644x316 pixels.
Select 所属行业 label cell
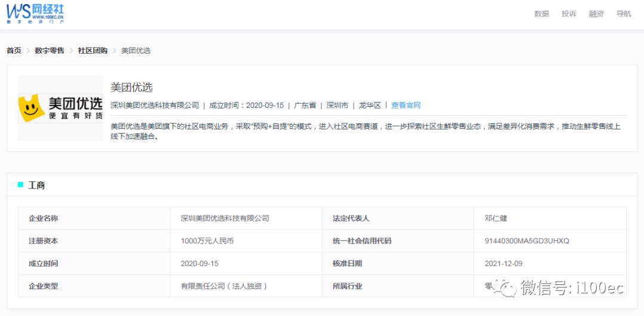click(398, 286)
